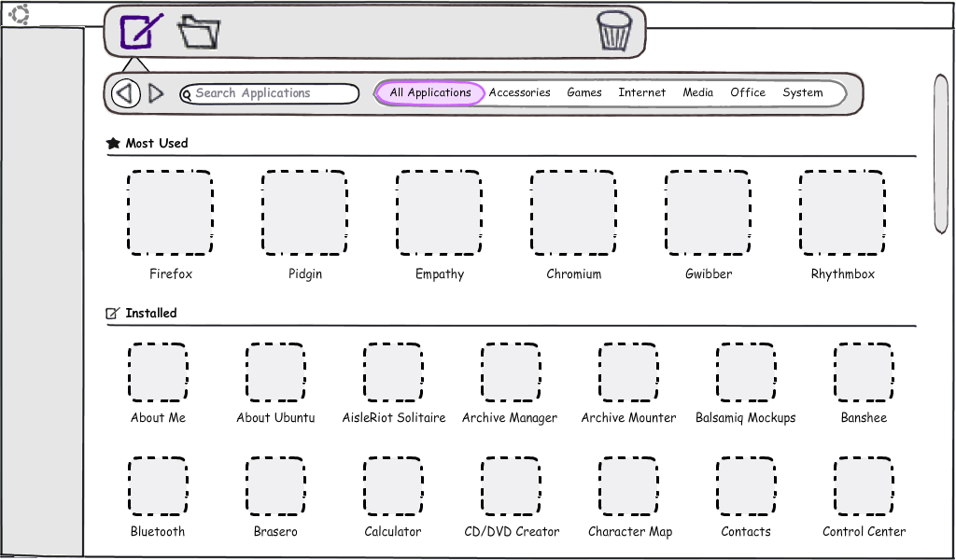The height and width of the screenshot is (560, 956).
Task: Click the vertical scrollbar handle
Action: (941, 154)
